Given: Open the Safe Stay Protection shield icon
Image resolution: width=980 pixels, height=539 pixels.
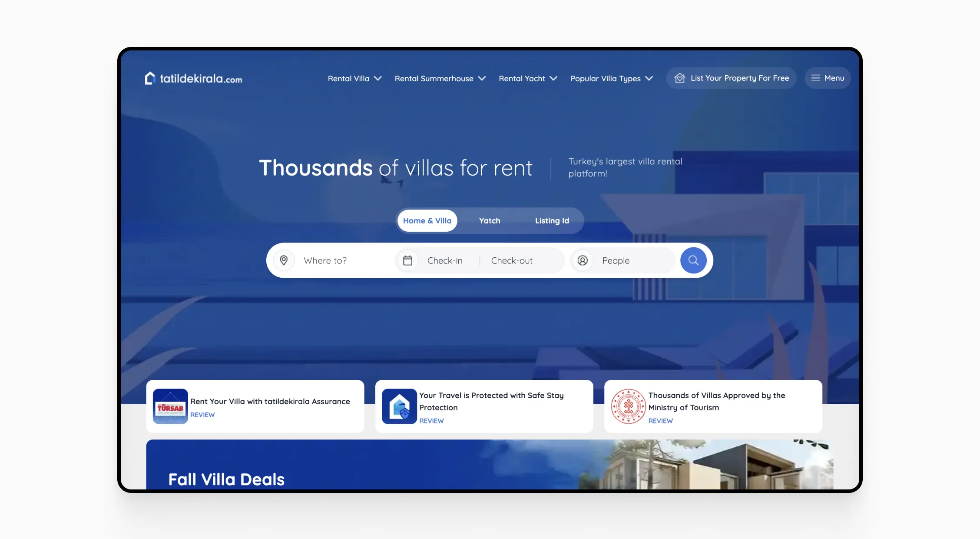Looking at the screenshot, I should point(399,406).
